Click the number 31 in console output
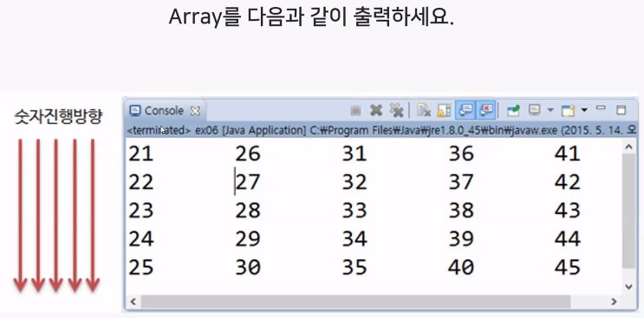 tap(354, 153)
